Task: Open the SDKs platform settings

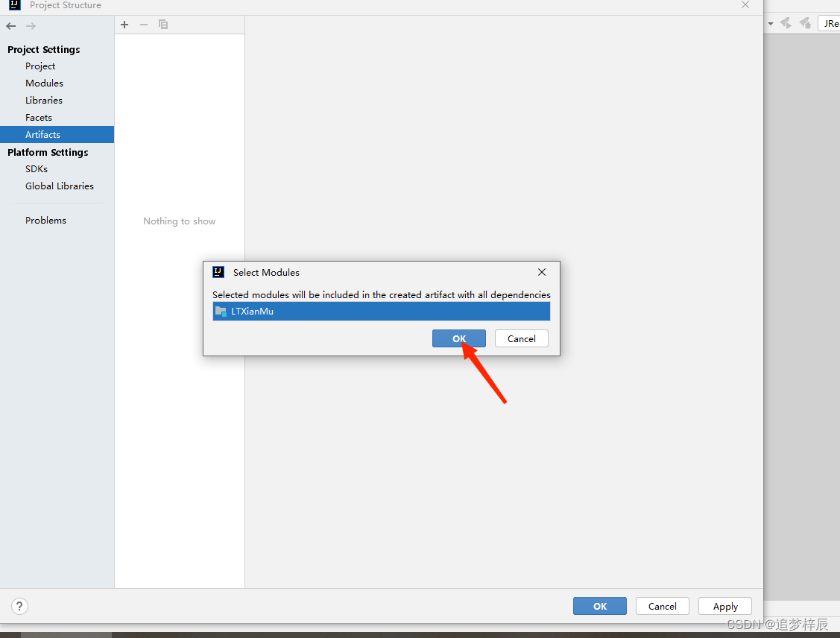Action: (x=37, y=168)
